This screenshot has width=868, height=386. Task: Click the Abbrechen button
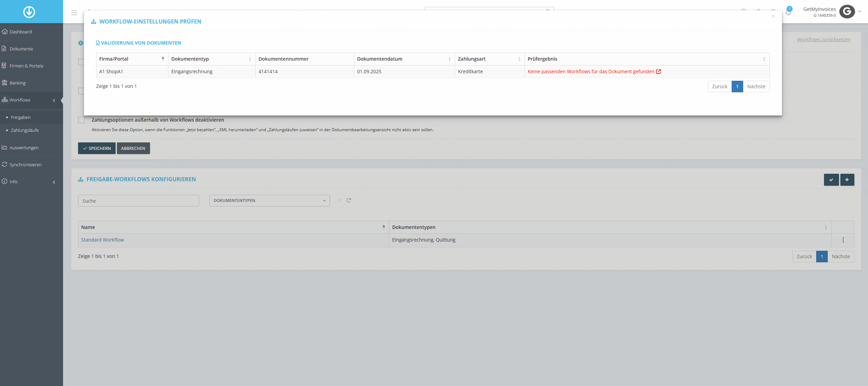(x=133, y=148)
